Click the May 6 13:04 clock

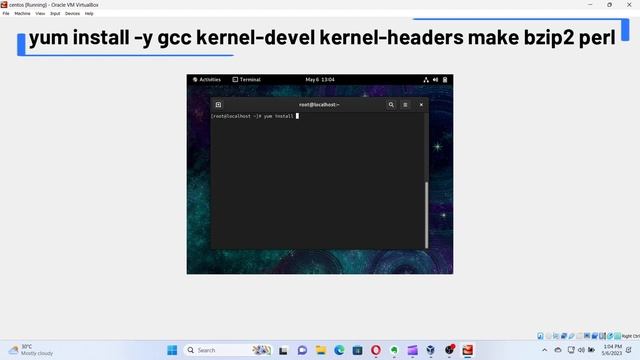click(x=320, y=80)
